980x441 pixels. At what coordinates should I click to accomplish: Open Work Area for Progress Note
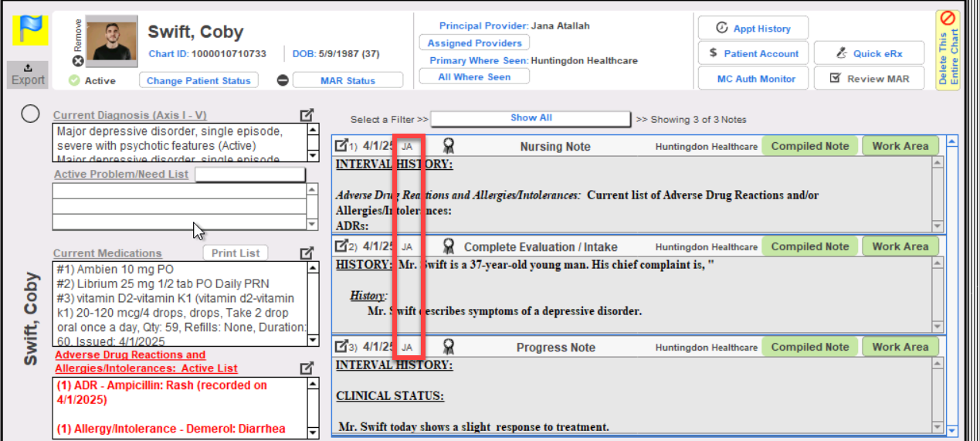[900, 347]
